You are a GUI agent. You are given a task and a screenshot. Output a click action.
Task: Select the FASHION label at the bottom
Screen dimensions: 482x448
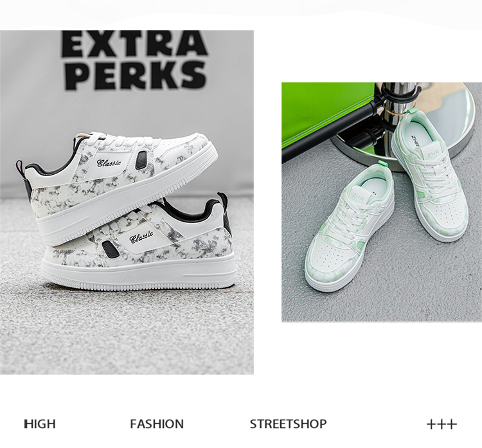157,424
